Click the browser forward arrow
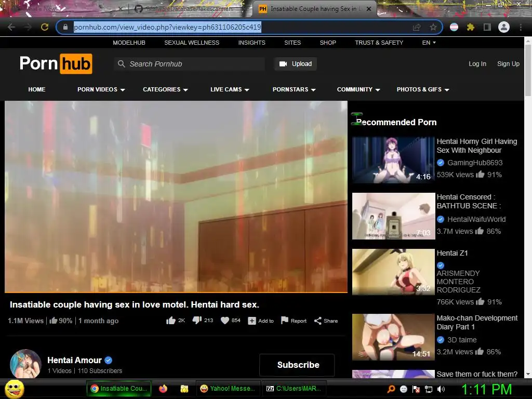 pos(28,27)
